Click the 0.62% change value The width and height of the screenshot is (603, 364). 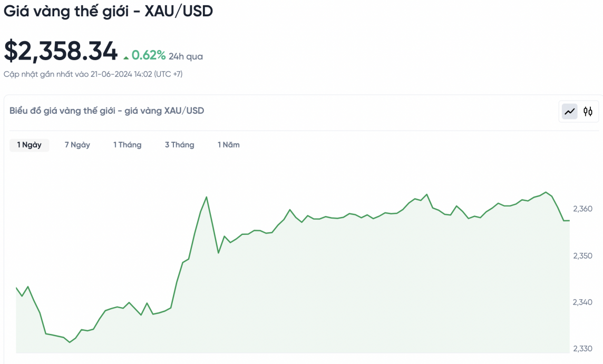(x=149, y=55)
